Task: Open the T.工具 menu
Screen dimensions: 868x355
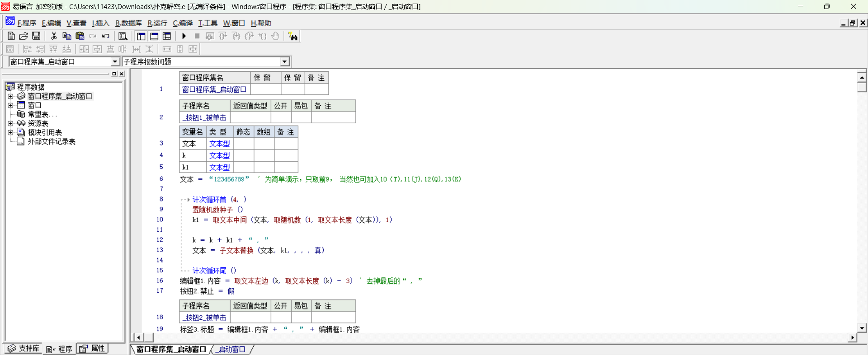Action: [208, 23]
